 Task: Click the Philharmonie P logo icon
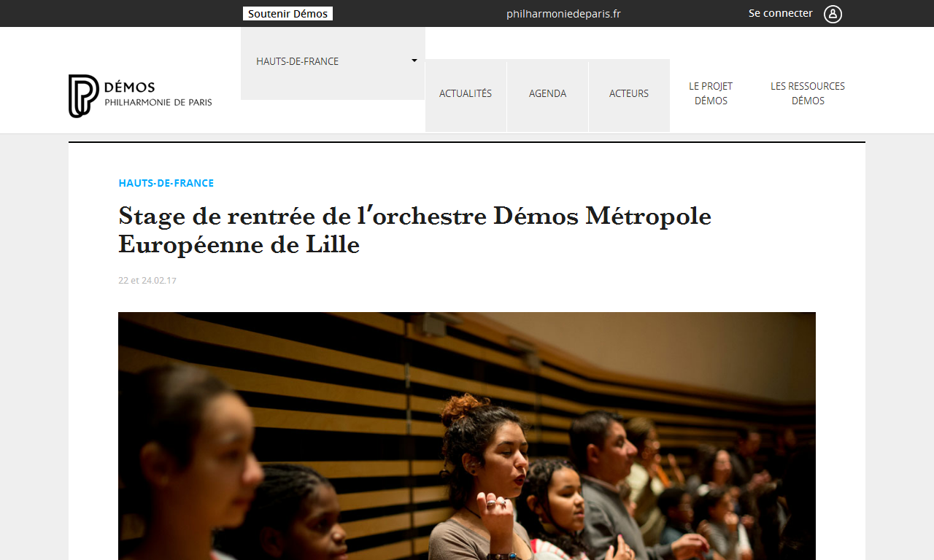click(83, 96)
